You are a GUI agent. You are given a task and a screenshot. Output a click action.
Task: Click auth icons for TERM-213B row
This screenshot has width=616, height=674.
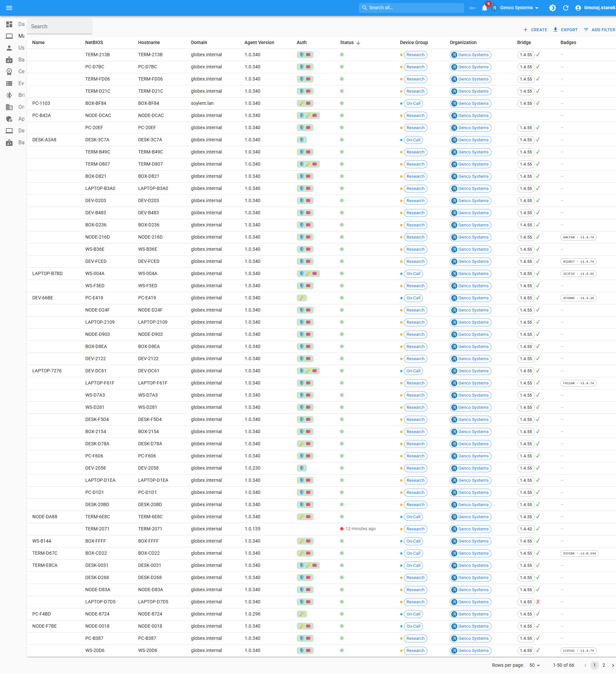pos(305,55)
